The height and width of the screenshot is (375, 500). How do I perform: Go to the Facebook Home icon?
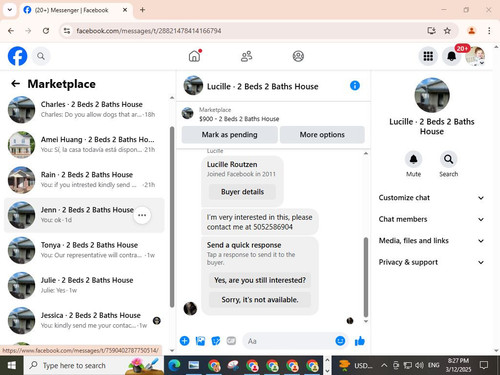point(194,56)
